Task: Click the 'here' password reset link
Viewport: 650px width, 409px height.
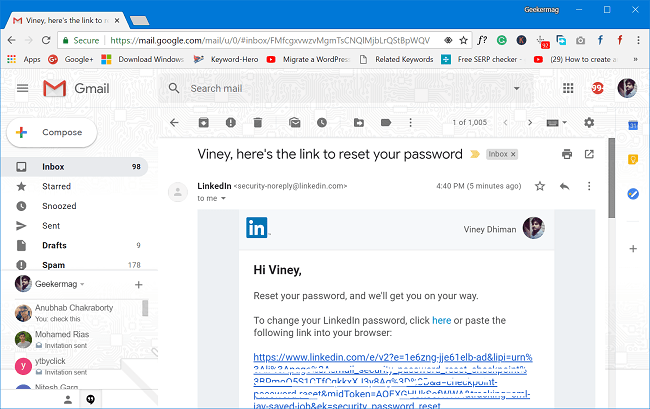Action: coord(441,320)
